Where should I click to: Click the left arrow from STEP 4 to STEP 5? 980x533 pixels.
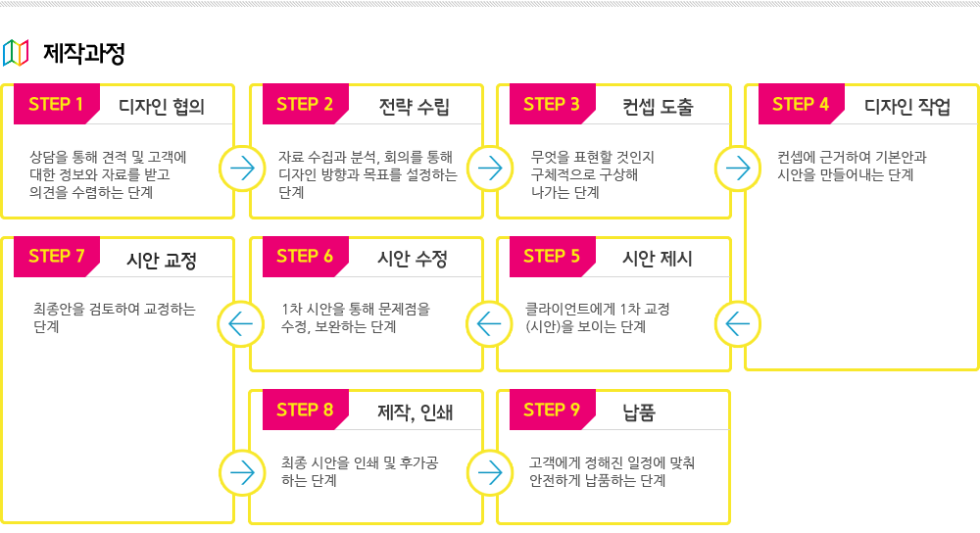[x=738, y=323]
